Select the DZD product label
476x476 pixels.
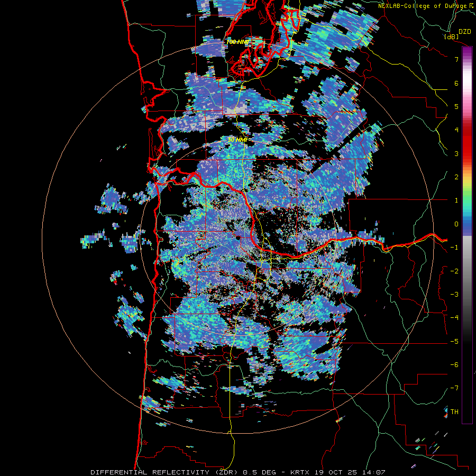coord(464,32)
